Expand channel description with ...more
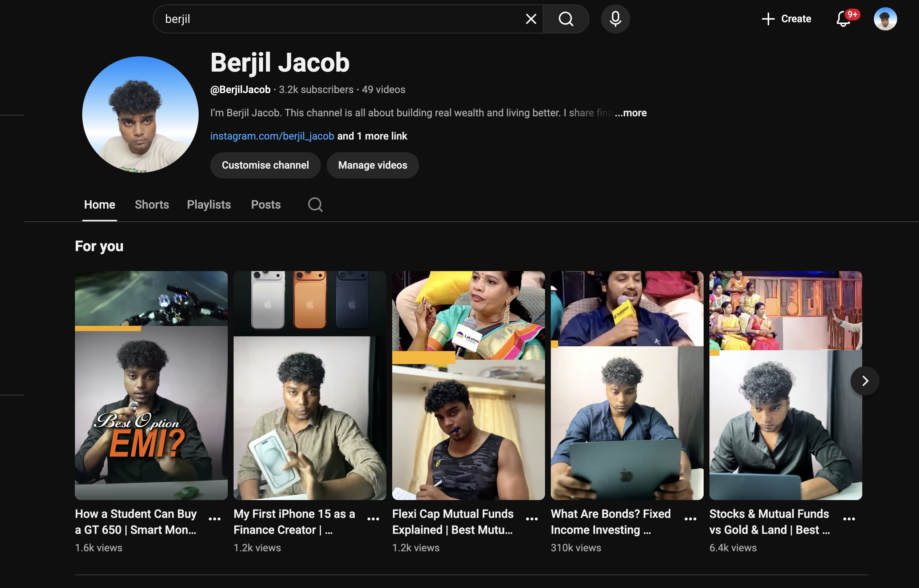919x588 pixels. point(631,113)
